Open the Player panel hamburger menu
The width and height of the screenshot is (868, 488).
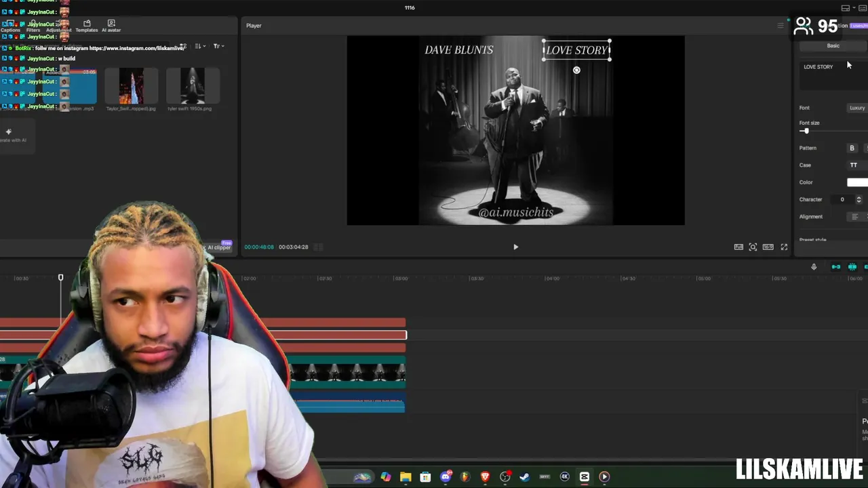(x=780, y=26)
